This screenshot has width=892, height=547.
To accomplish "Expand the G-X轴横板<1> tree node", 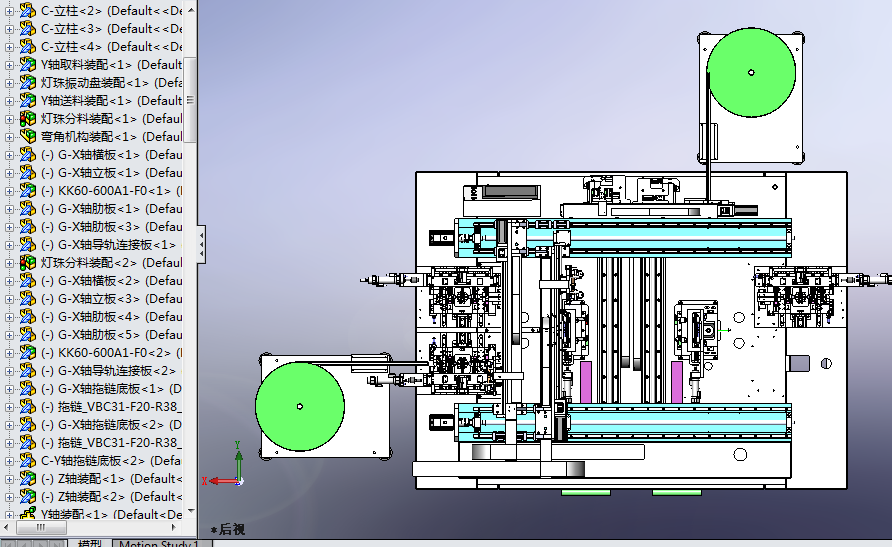I will point(10,155).
